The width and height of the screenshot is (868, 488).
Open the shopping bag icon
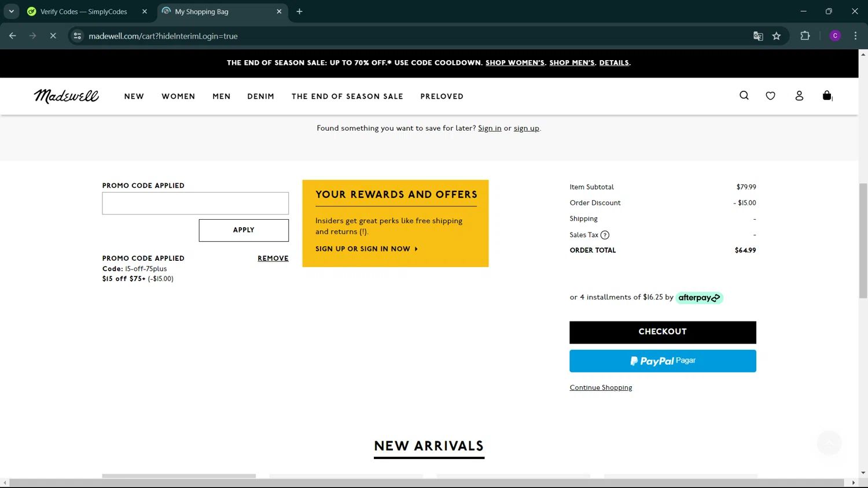coord(827,95)
